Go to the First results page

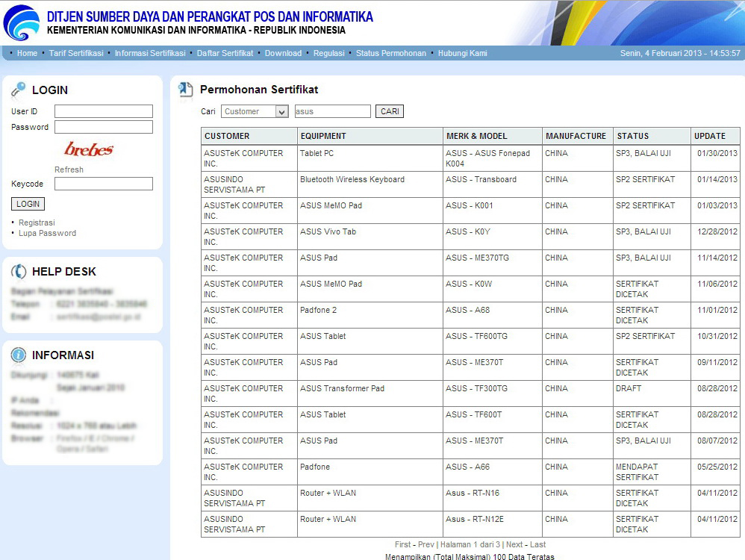(x=403, y=544)
